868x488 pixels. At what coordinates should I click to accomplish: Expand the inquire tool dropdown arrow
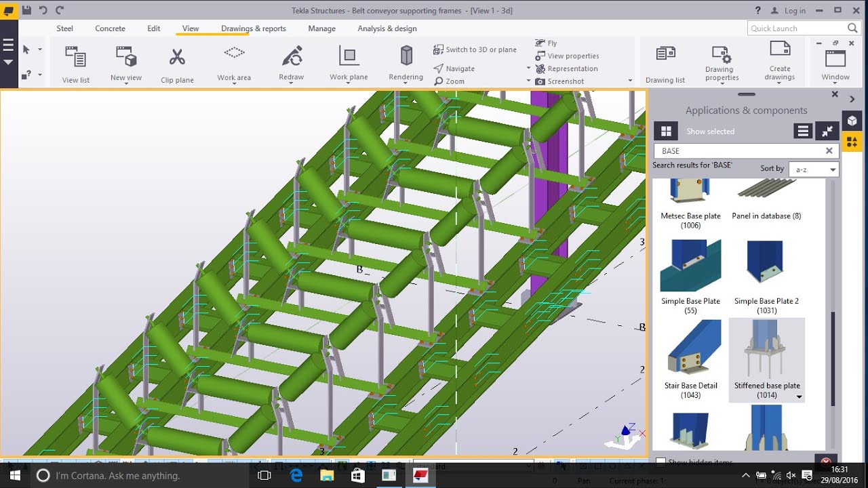tap(40, 75)
